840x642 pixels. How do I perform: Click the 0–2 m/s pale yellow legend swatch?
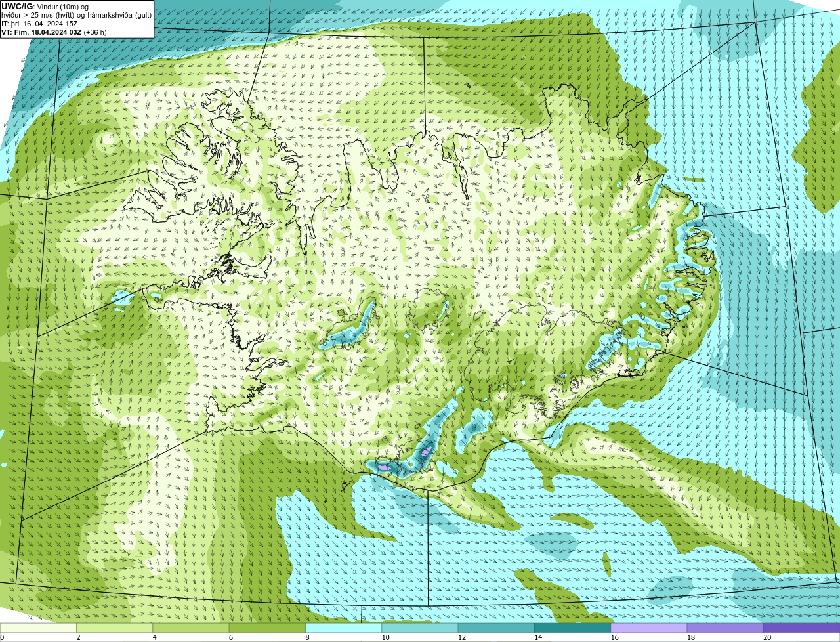(x=38, y=628)
